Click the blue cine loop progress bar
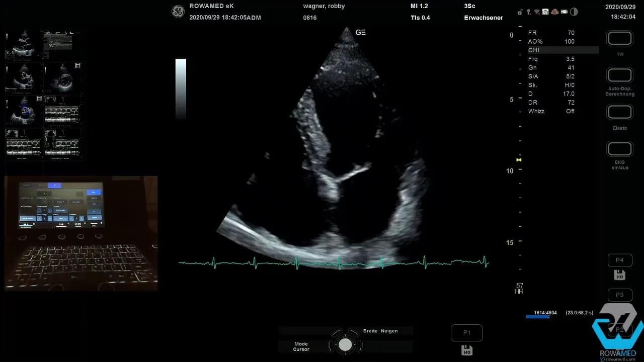The image size is (644, 362). [537, 317]
